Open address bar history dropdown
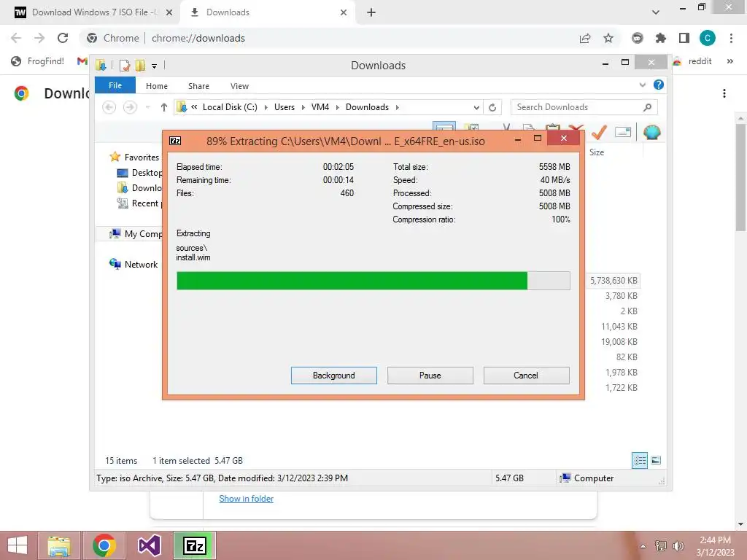The width and height of the screenshot is (747, 560). [x=476, y=108]
